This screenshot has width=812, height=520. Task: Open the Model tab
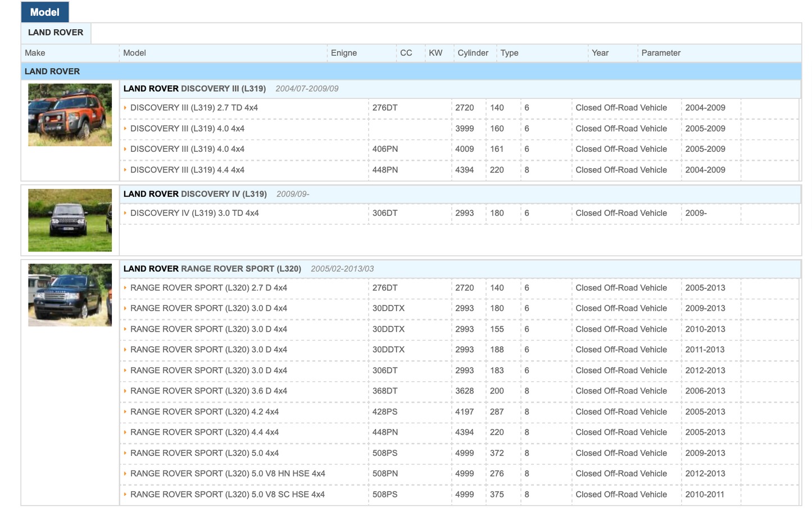tap(44, 12)
